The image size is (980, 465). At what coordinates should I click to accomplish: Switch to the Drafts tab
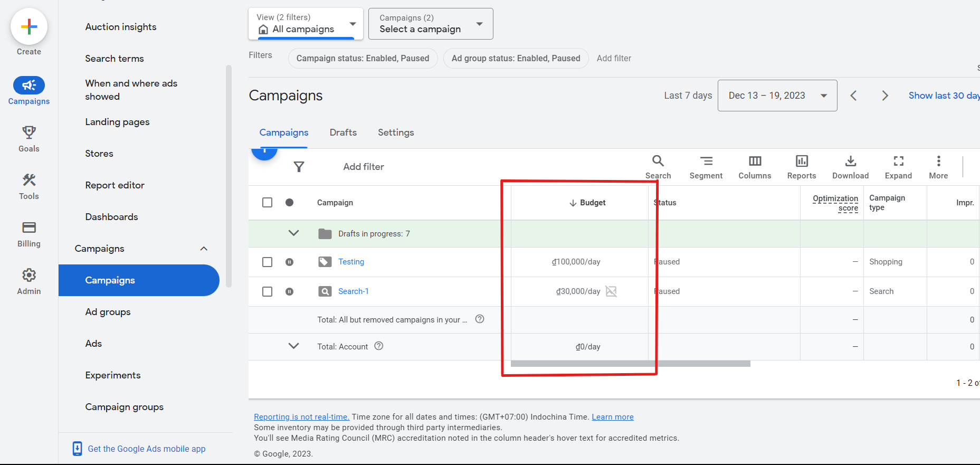(x=343, y=132)
